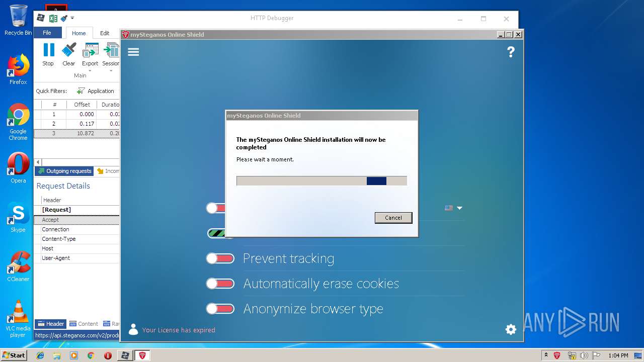Open mySteganos settings gear

(x=511, y=329)
